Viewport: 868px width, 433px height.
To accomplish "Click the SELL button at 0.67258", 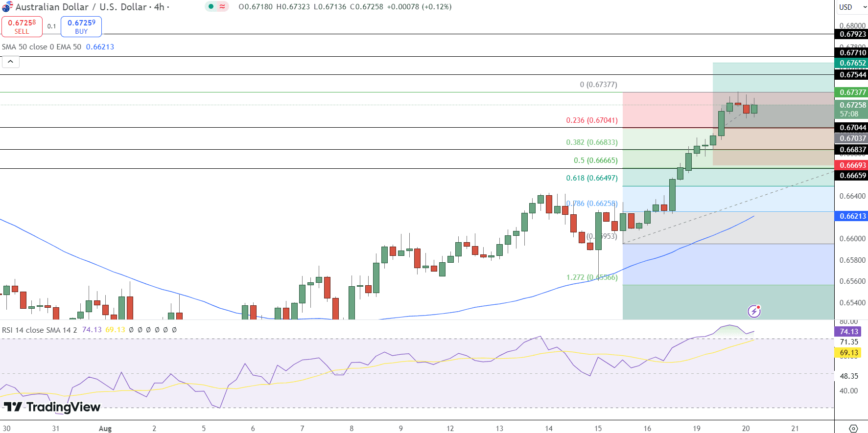I will click(22, 26).
